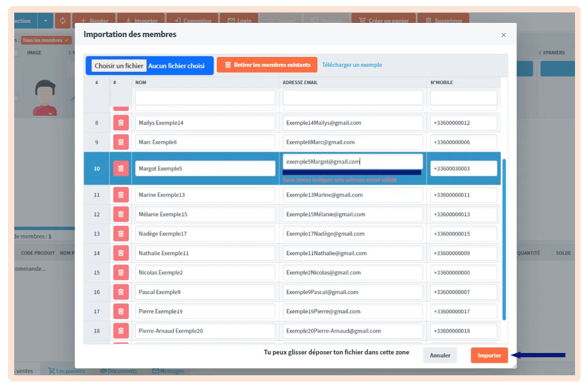Click Choisir un fichier button
The width and height of the screenshot is (588, 387).
pos(119,66)
